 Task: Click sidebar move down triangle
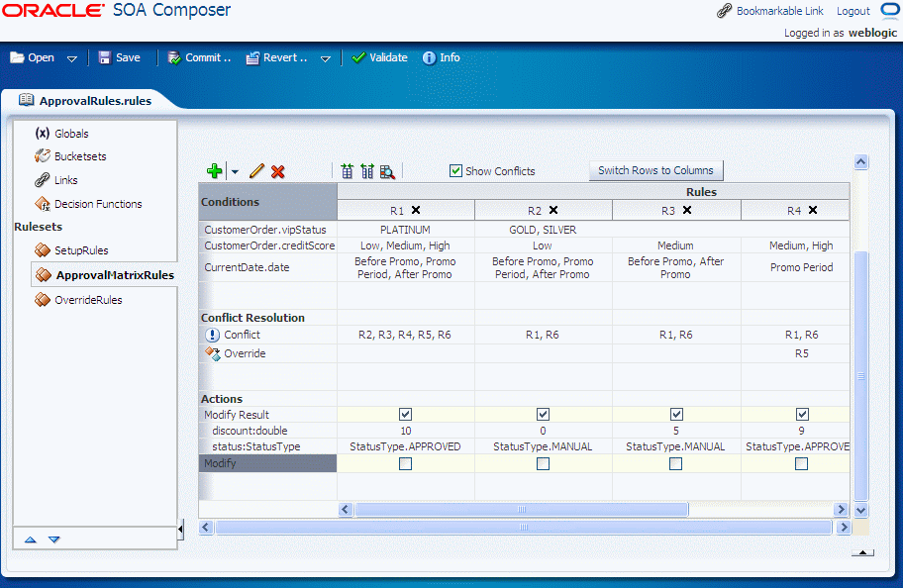point(54,539)
